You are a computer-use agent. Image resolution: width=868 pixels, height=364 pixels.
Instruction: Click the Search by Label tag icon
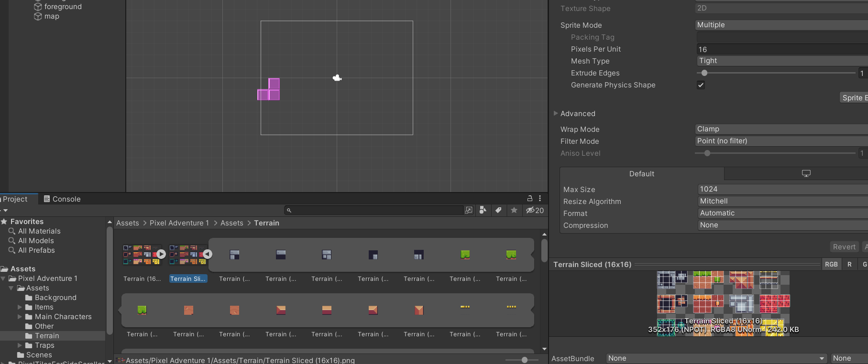[498, 210]
